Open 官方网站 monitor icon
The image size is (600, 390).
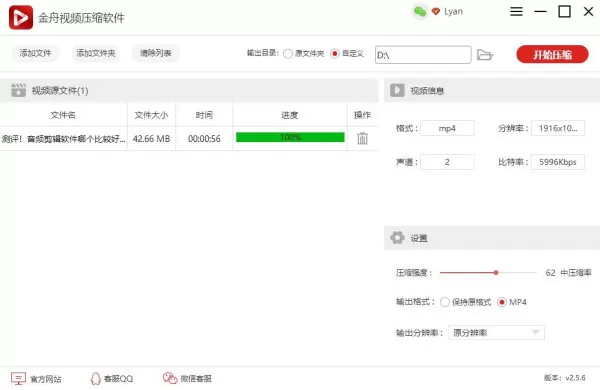(x=18, y=379)
